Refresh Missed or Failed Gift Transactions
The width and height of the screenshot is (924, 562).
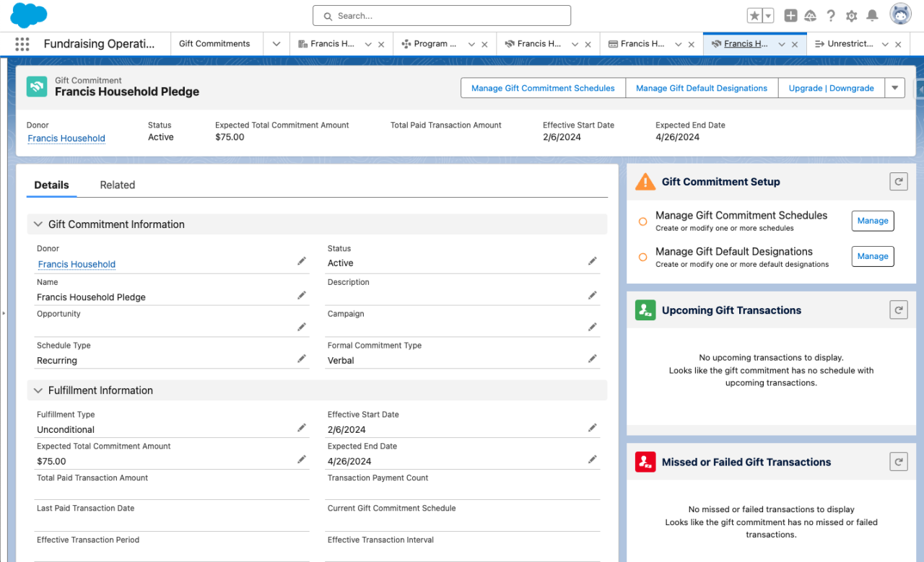click(x=899, y=462)
